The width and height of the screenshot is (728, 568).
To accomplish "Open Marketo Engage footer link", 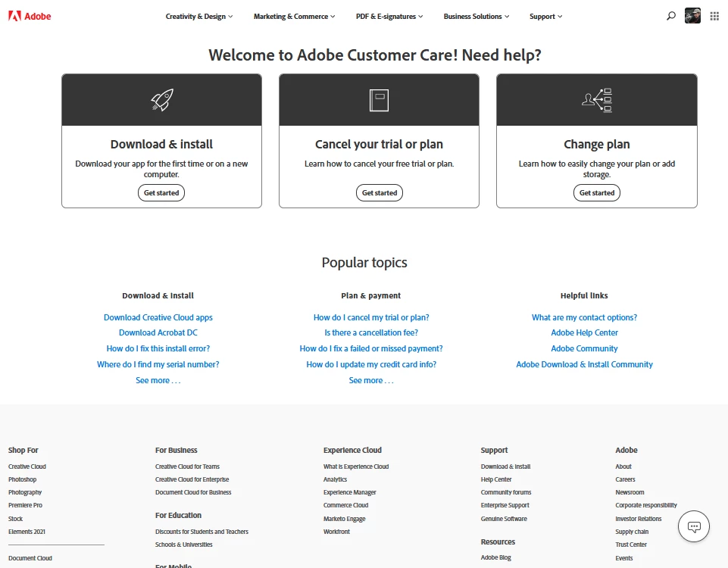I will point(345,519).
